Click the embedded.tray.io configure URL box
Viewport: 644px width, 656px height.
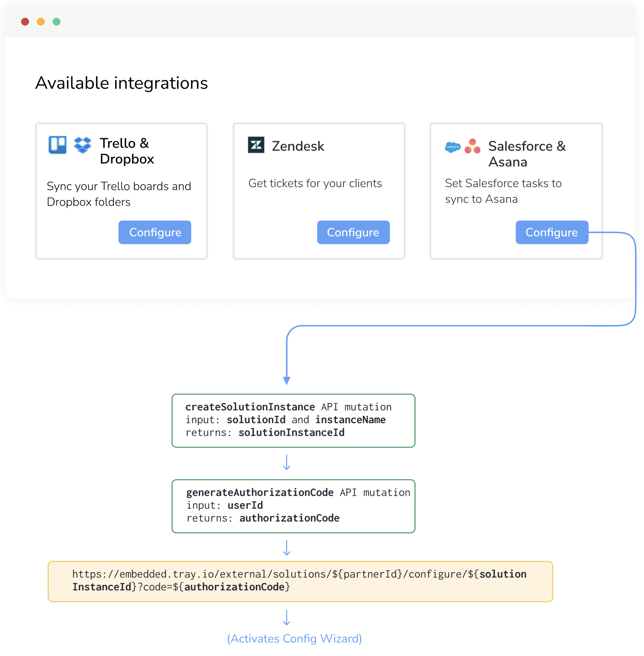[300, 581]
